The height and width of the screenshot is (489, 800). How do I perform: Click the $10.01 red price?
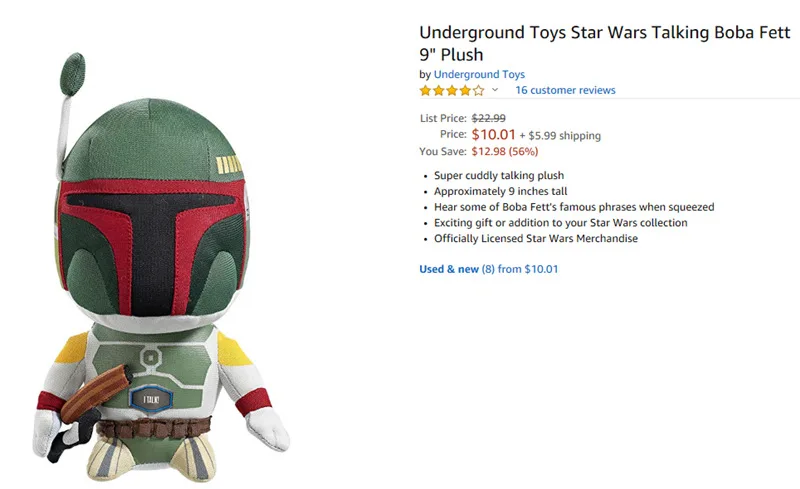pyautogui.click(x=493, y=135)
